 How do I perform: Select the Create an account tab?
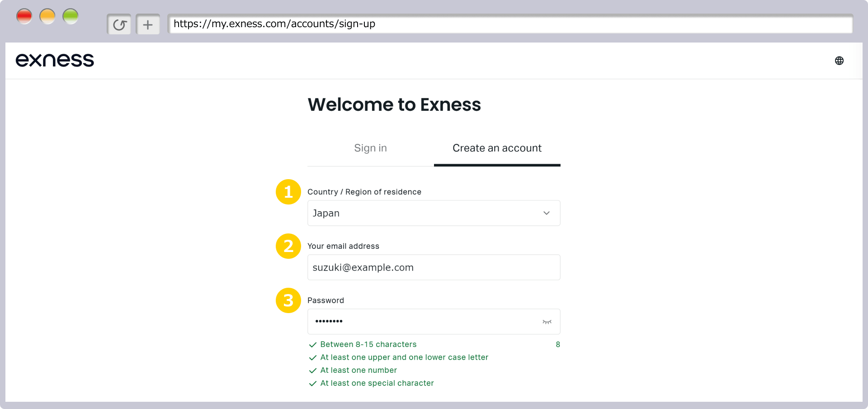click(497, 148)
